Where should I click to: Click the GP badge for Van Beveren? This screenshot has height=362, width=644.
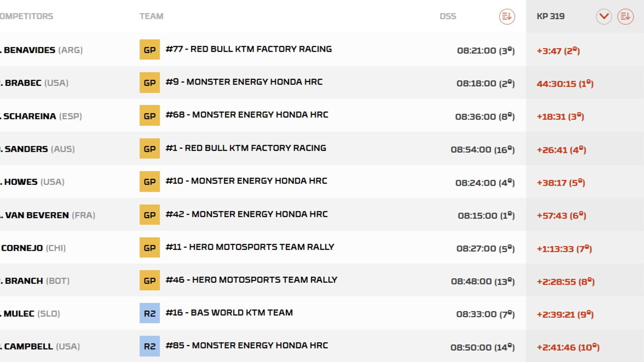click(149, 215)
